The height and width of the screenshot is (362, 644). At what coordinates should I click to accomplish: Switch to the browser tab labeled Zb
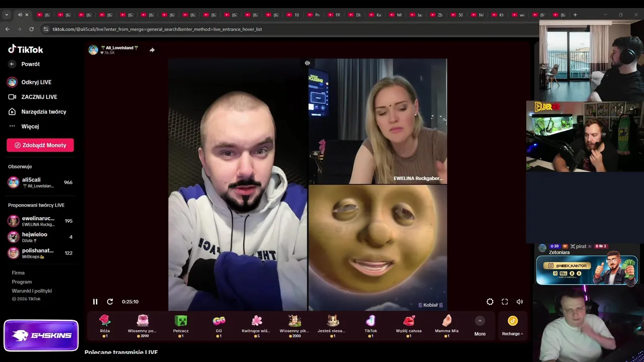pyautogui.click(x=437, y=15)
